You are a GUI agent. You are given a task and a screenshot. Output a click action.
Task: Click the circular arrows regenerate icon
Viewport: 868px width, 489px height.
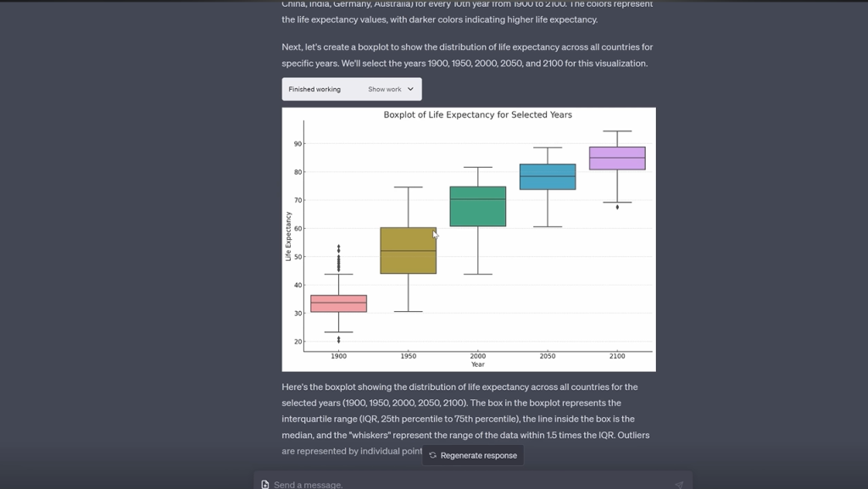point(432,455)
